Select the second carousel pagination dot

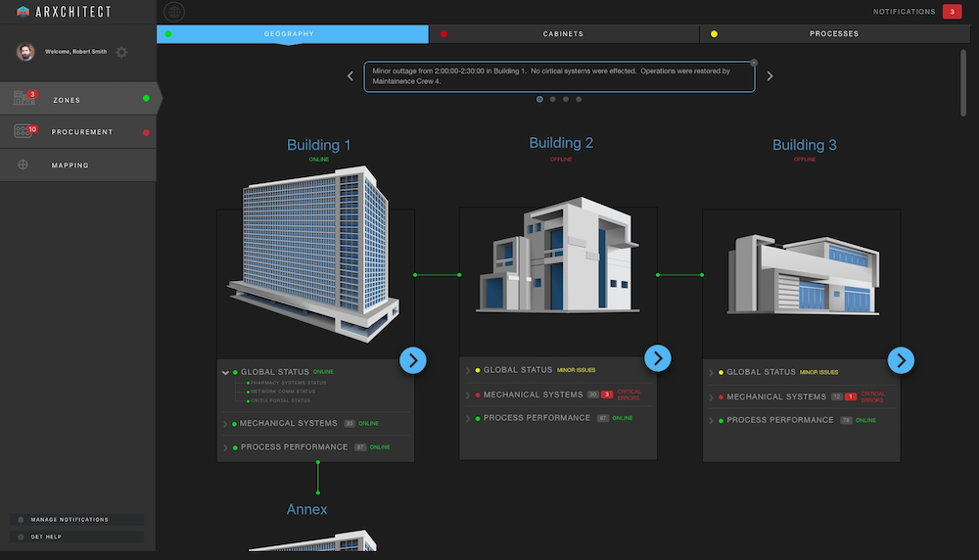pyautogui.click(x=552, y=99)
